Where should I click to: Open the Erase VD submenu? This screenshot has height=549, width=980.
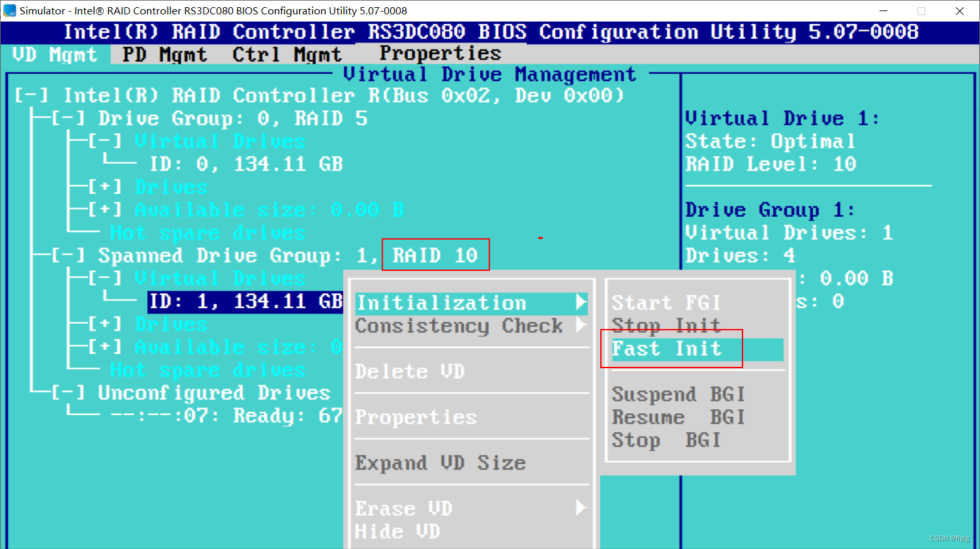471,508
